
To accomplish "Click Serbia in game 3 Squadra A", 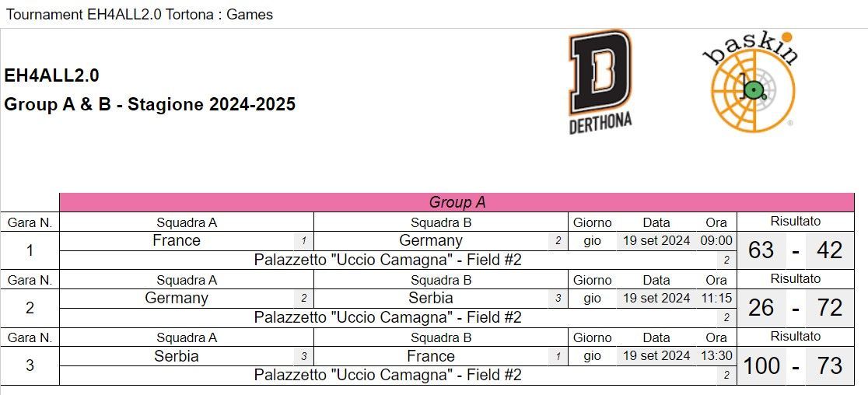I will pyautogui.click(x=177, y=355).
